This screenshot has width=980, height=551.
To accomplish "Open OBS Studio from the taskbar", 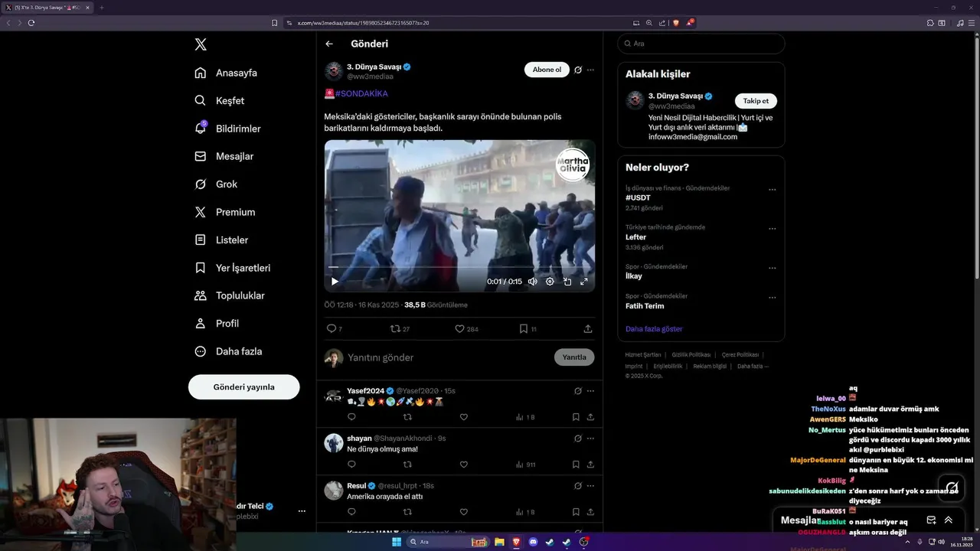I will point(583,542).
